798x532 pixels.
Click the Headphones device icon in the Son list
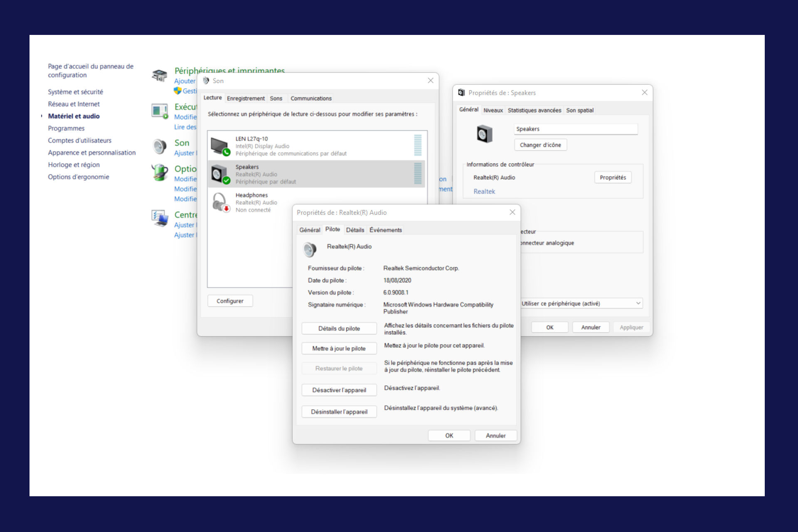point(220,202)
